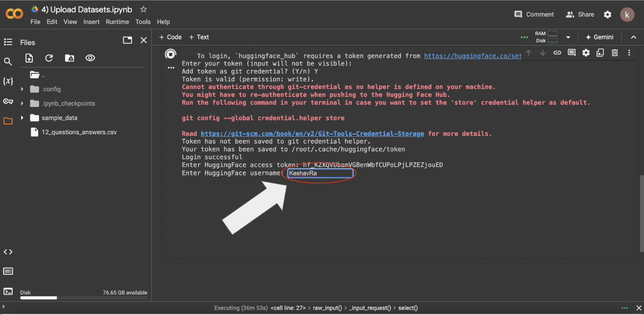Expand the .config folder
The height and width of the screenshot is (315, 644).
tap(22, 89)
